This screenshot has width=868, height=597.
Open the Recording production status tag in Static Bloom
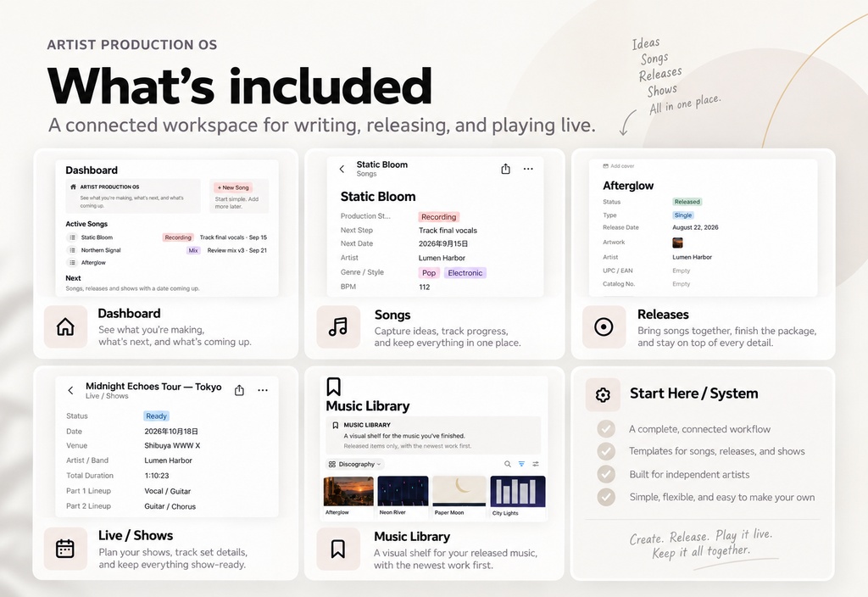pos(438,217)
